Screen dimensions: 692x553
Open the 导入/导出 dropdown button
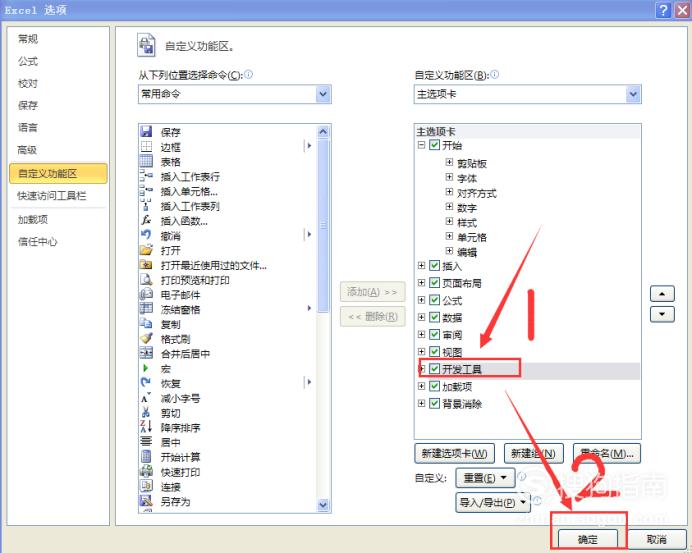(x=493, y=503)
